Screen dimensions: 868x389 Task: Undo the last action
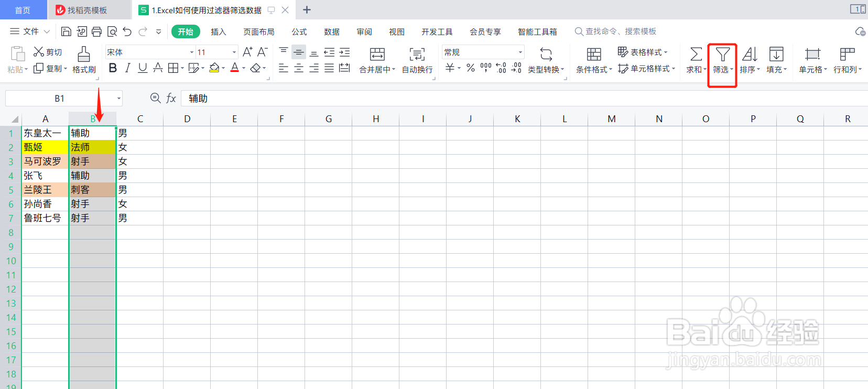click(127, 31)
